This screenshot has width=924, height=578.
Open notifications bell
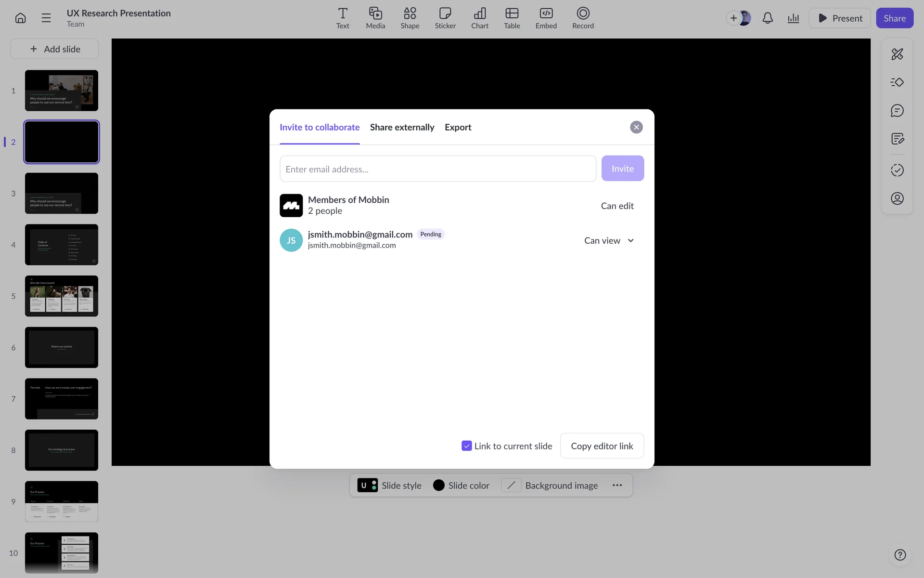[768, 18]
